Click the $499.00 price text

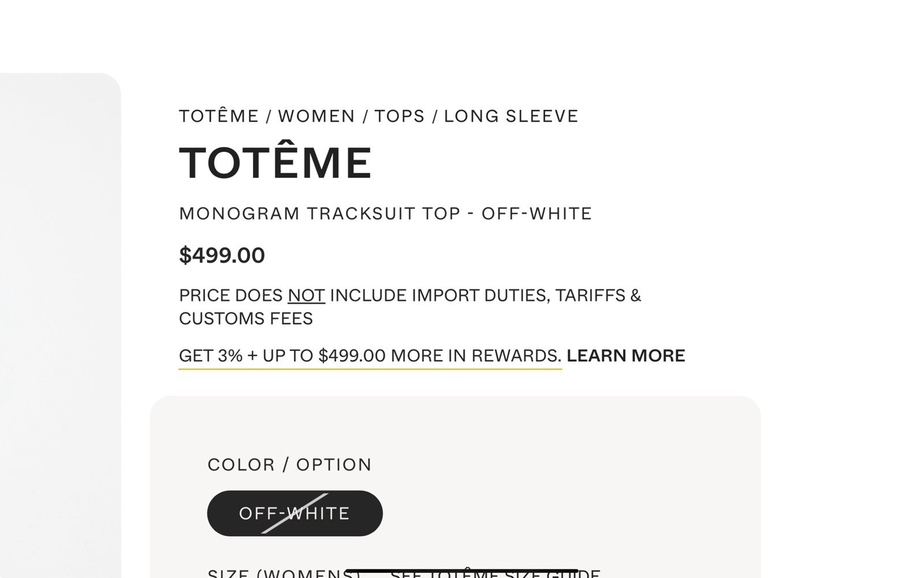[x=222, y=255]
